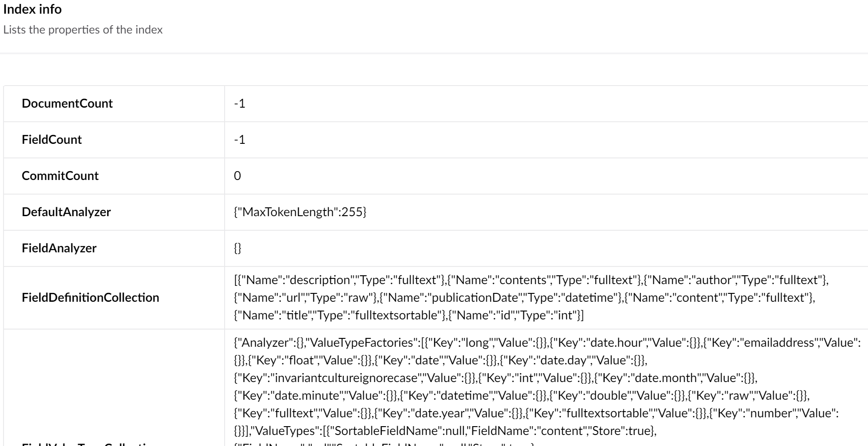The height and width of the screenshot is (446, 868).
Task: Click the CommitCount row label
Action: (60, 176)
